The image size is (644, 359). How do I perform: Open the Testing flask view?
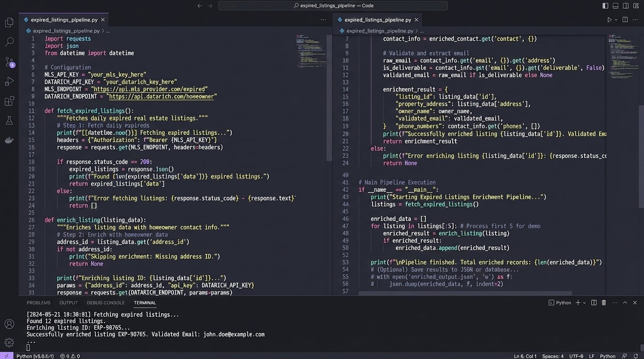(x=9, y=121)
